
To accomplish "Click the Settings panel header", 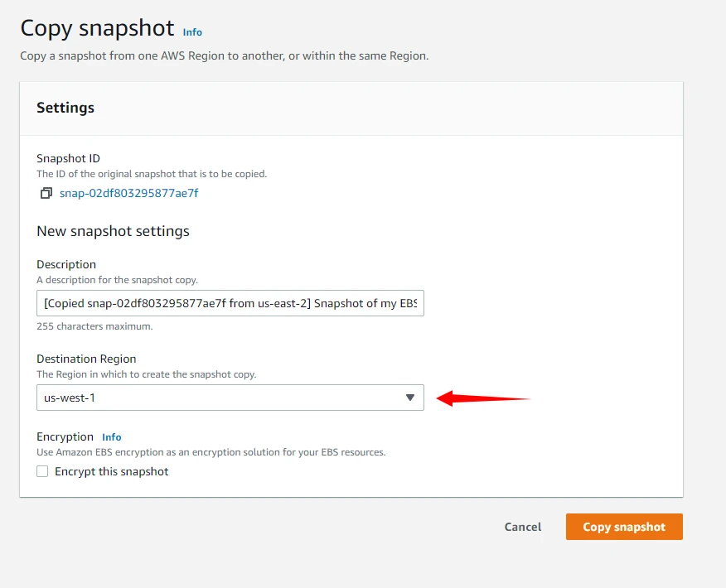I will (x=65, y=108).
